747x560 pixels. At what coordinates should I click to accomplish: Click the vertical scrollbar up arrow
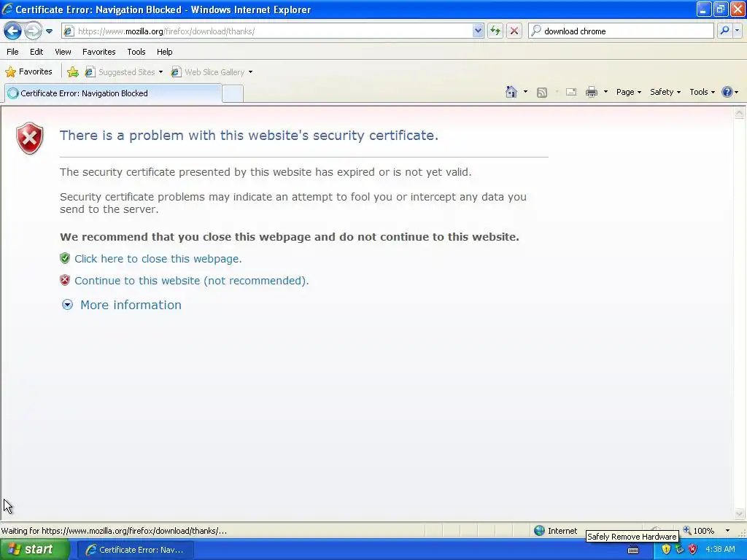(740, 113)
